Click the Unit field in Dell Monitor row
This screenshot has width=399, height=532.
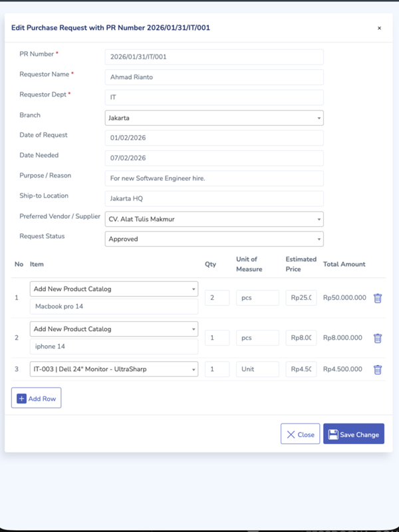point(257,369)
